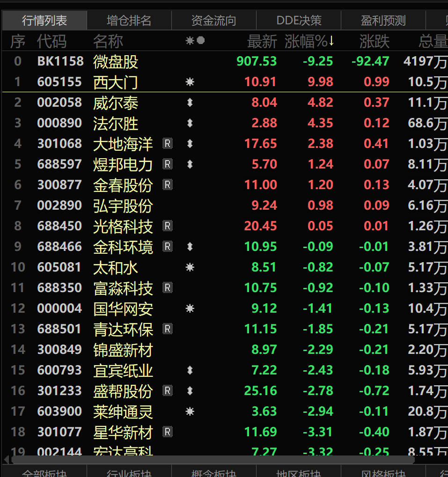Select stock name 国华网安
This screenshot has height=477, width=448.
(123, 309)
